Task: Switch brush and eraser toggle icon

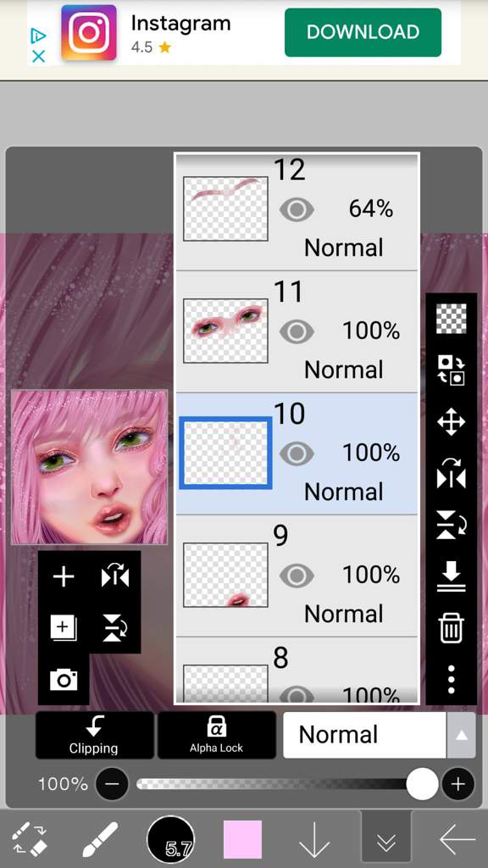Action: point(30,839)
